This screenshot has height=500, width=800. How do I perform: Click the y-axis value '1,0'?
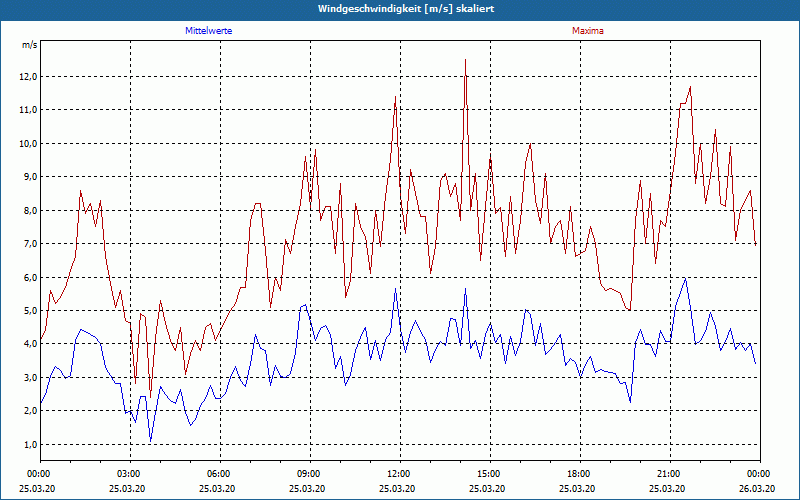coord(30,444)
